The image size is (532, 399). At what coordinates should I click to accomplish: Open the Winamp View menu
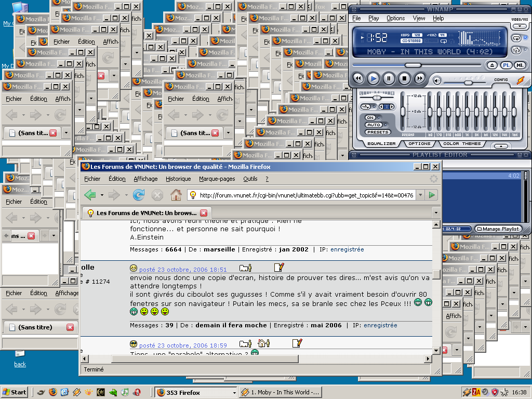(x=419, y=18)
